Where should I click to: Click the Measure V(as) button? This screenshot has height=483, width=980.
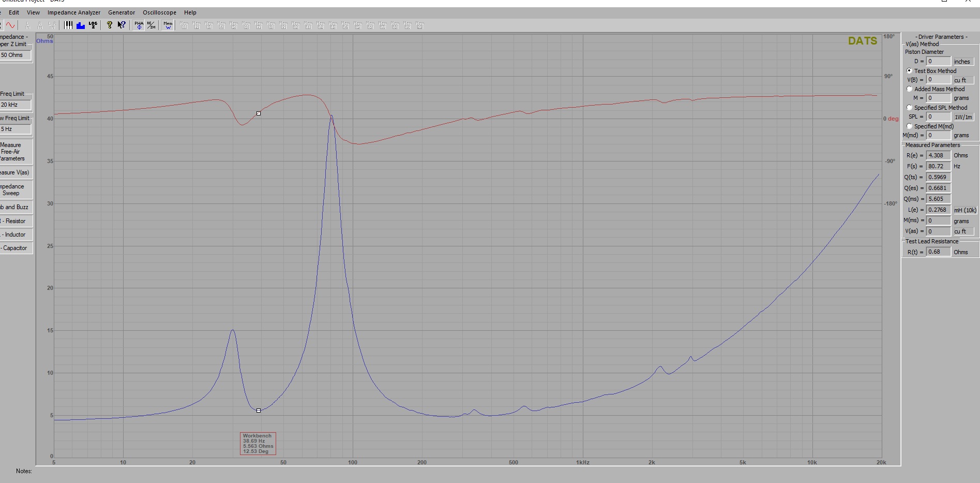[16, 172]
